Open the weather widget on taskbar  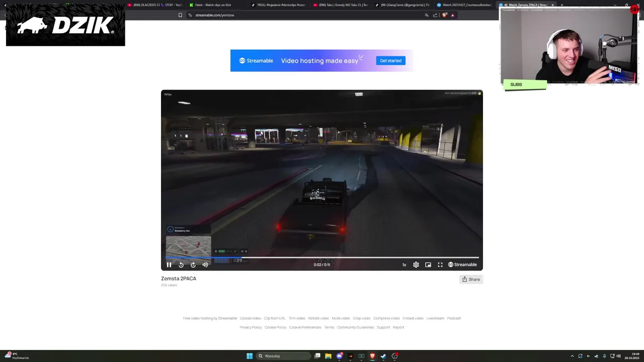pyautogui.click(x=16, y=356)
